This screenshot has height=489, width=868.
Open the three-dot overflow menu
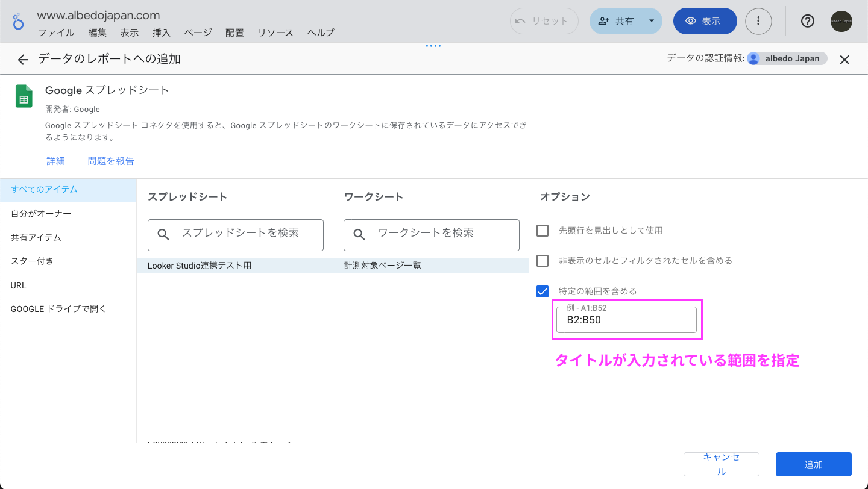(x=758, y=21)
